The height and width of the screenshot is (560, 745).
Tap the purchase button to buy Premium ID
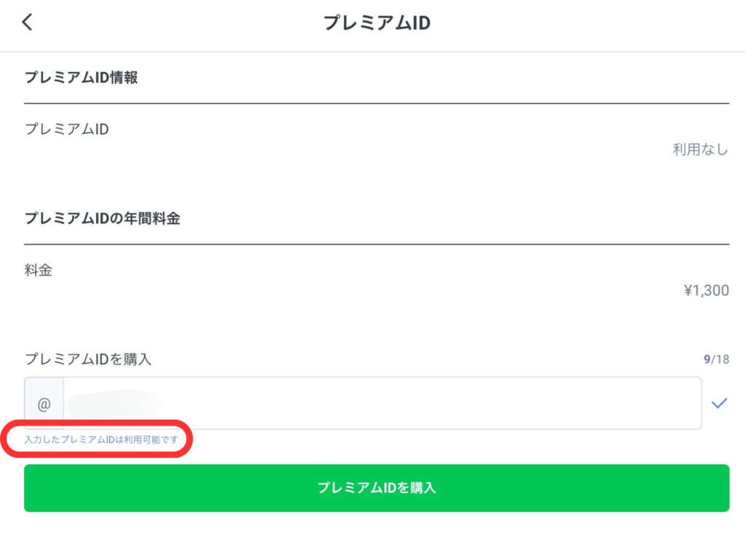point(377,488)
